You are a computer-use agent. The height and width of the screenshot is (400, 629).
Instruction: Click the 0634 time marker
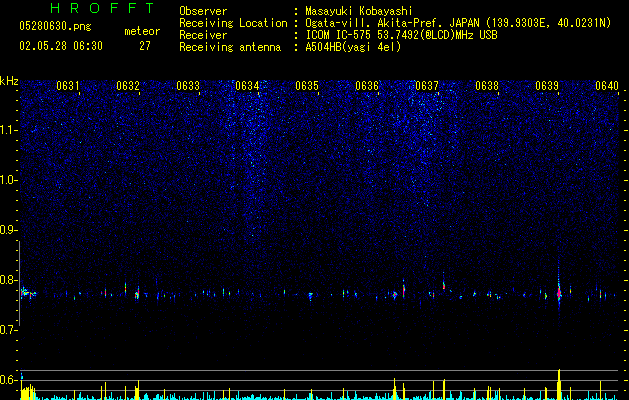pos(247,86)
